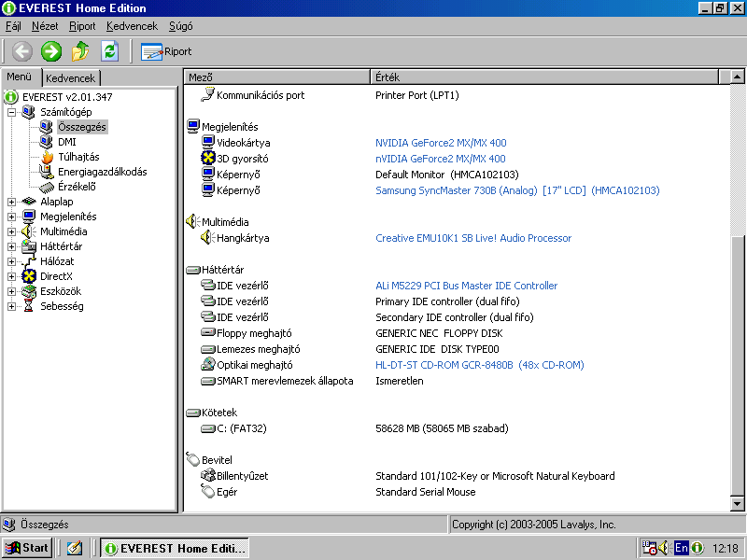
Task: Expand the Eszközök tree node
Action: [x=11, y=291]
